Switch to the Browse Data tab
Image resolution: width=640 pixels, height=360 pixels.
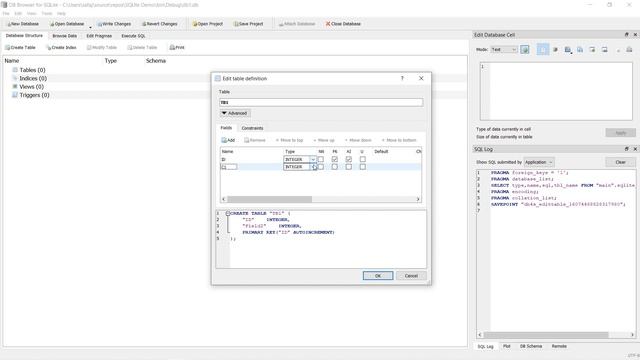pyautogui.click(x=64, y=36)
